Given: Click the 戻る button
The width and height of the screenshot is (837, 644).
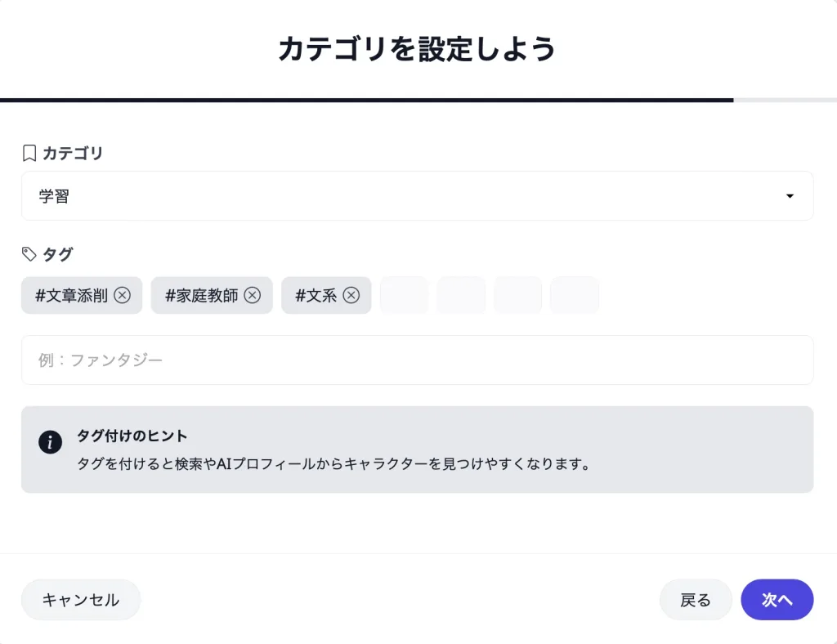Looking at the screenshot, I should pos(696,600).
